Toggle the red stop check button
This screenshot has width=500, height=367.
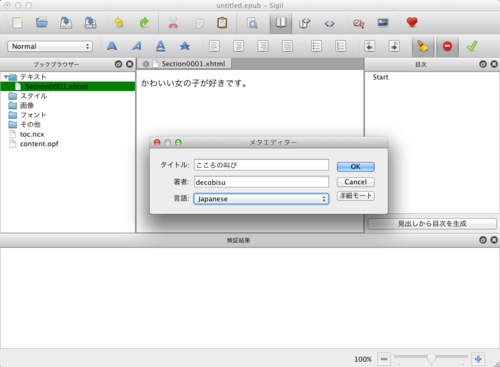pos(447,46)
